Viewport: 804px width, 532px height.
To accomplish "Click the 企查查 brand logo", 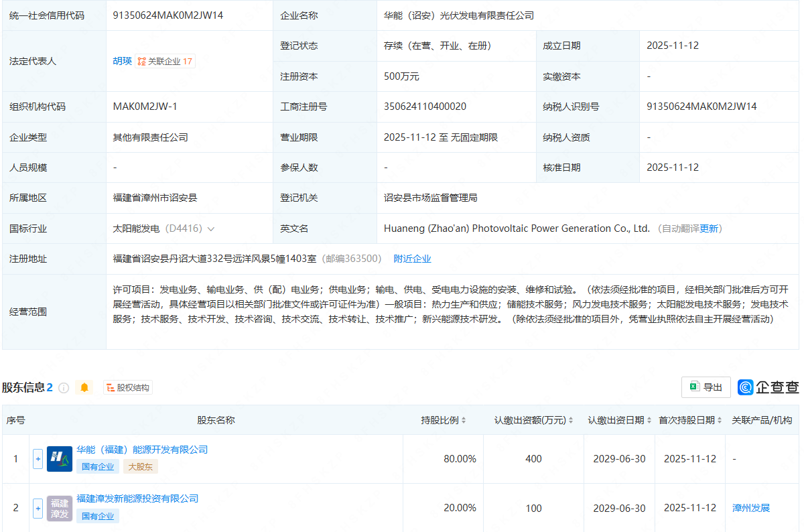I will coord(768,387).
